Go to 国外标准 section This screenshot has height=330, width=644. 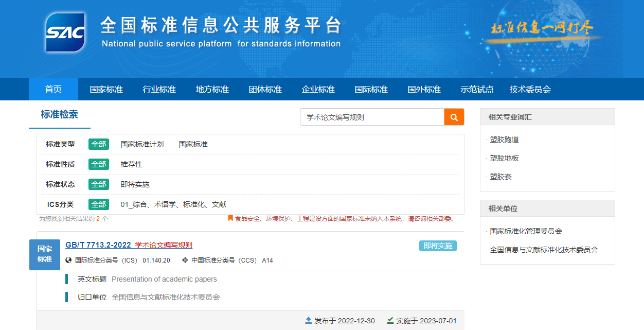424,89
